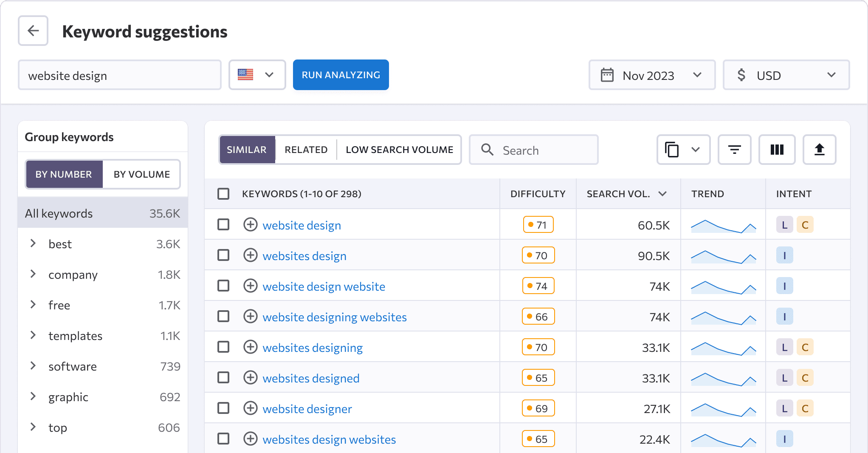868x453 pixels.
Task: Open the Nov 2023 date dropdown
Action: [x=652, y=75]
